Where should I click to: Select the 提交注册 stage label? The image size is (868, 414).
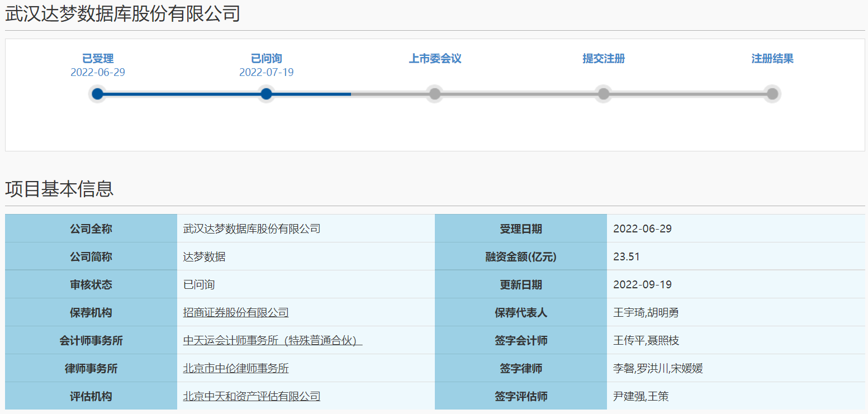[x=603, y=58]
